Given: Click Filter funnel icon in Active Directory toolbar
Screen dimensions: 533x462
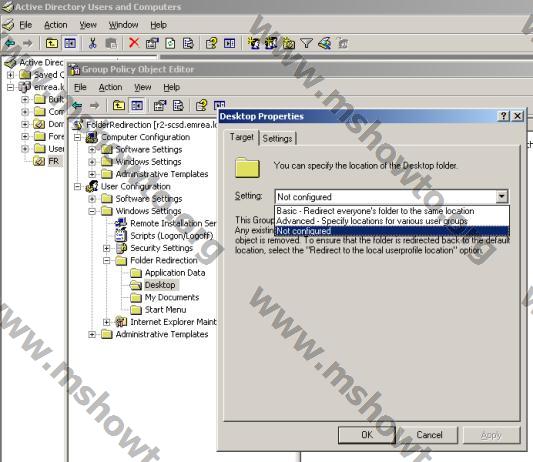Looking at the screenshot, I should (x=307, y=43).
